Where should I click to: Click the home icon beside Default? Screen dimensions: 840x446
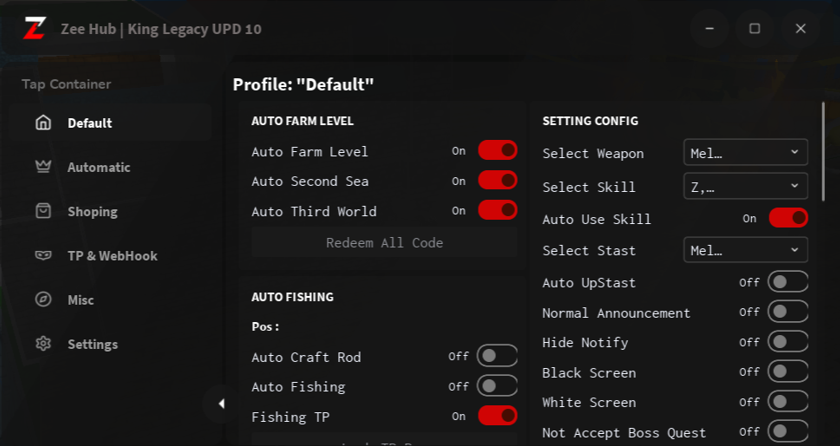pyautogui.click(x=43, y=123)
